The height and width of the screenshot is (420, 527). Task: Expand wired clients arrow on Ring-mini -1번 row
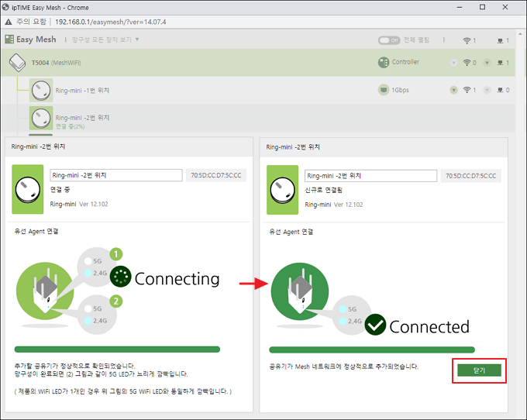click(487, 90)
